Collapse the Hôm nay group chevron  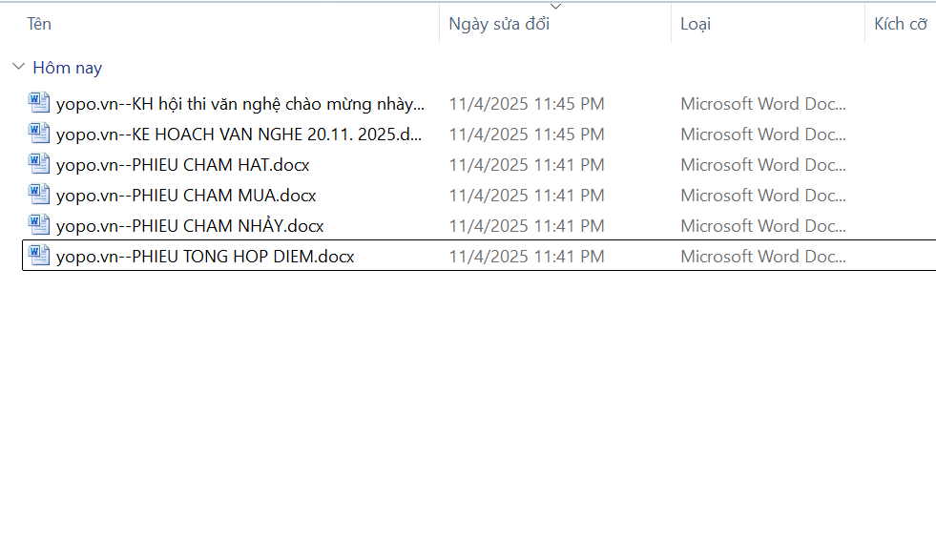coord(18,68)
